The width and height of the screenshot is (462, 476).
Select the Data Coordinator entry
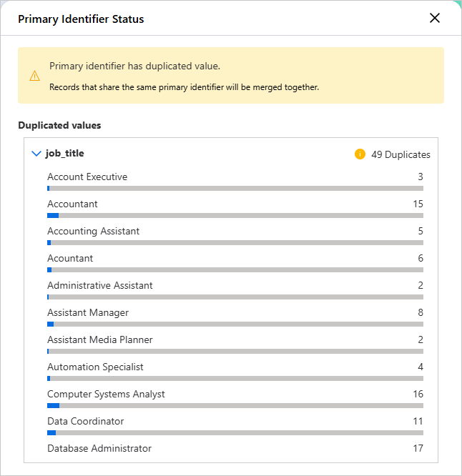pyautogui.click(x=86, y=422)
